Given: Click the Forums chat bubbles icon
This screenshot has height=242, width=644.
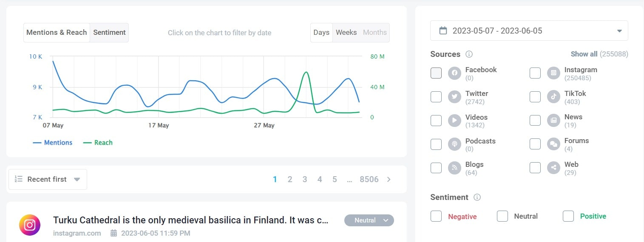Looking at the screenshot, I should [553, 144].
